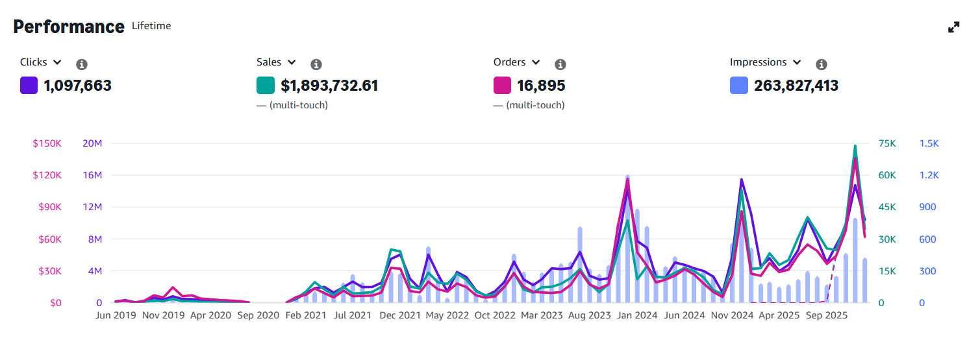The width and height of the screenshot is (980, 360).
Task: Expand the Performance chart to fullscreen
Action: tap(953, 27)
